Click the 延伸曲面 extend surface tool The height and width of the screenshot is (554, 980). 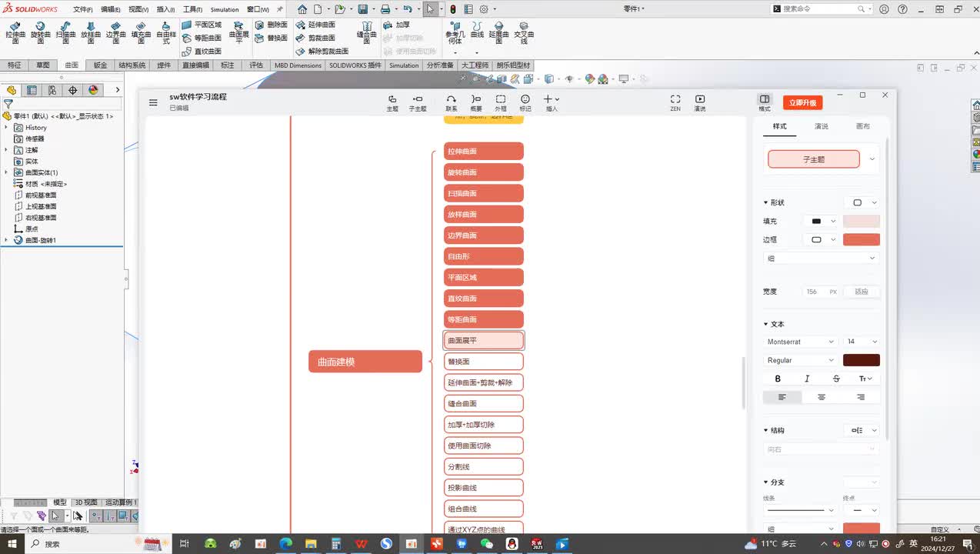coord(315,25)
